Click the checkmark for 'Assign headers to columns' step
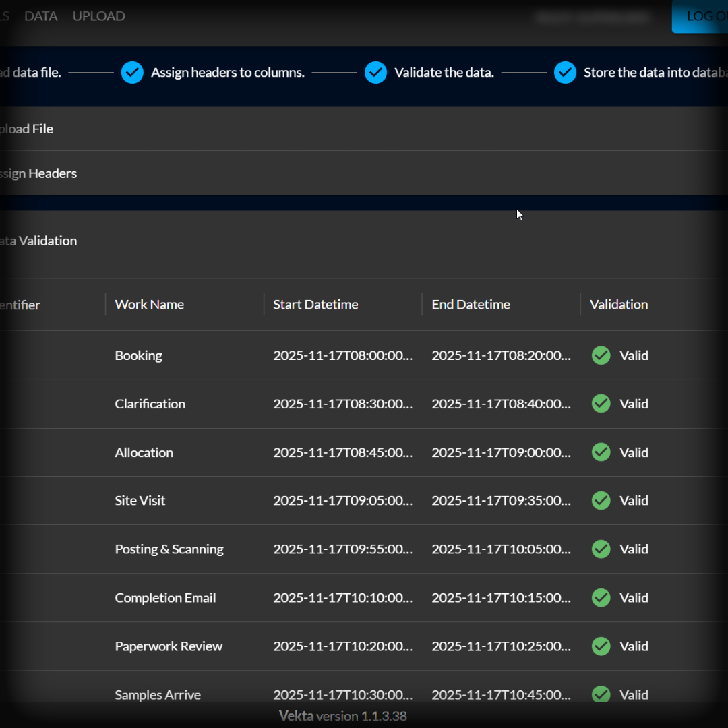The height and width of the screenshot is (728, 728). 132,72
